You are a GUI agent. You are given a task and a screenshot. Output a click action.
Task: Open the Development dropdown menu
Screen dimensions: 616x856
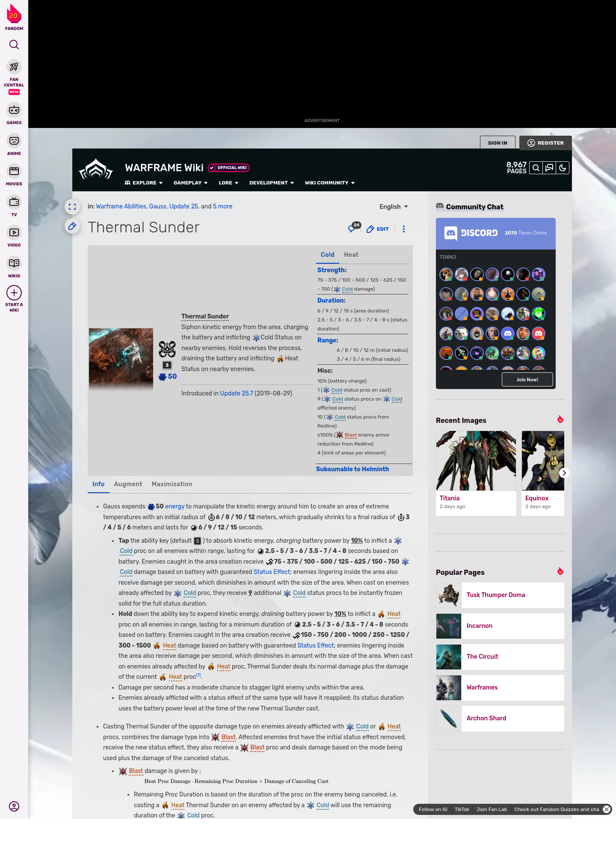click(x=272, y=183)
